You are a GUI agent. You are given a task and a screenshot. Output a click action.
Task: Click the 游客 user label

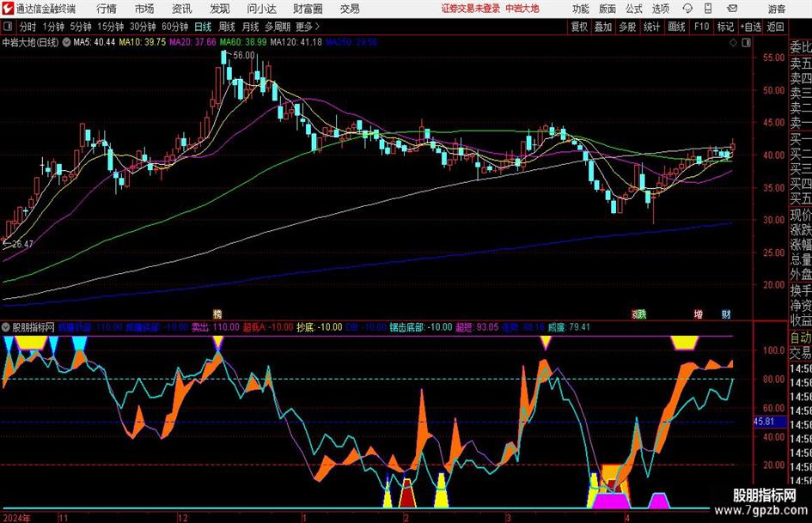(777, 9)
